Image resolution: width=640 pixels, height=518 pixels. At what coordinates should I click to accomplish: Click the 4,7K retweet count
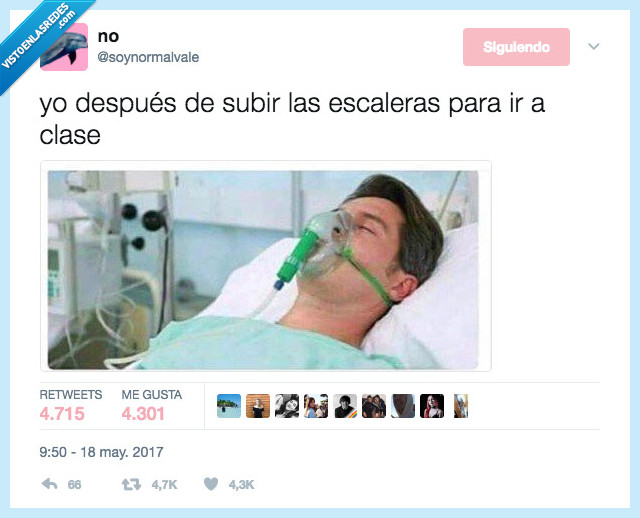pyautogui.click(x=164, y=485)
